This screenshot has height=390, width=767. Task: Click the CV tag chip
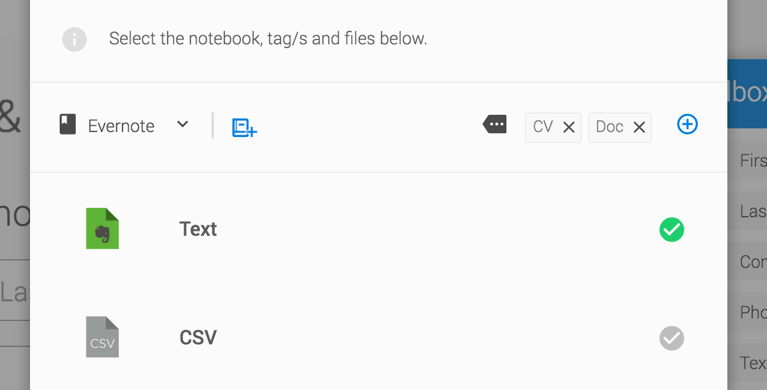point(553,128)
